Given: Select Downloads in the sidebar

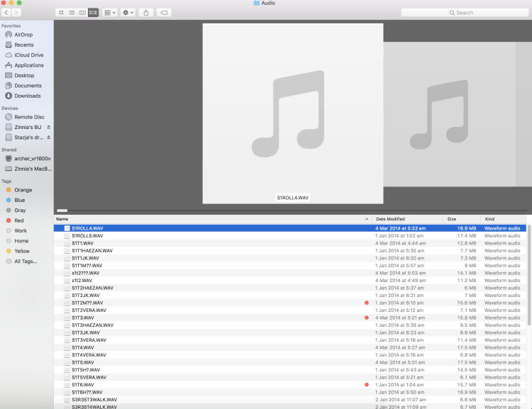Looking at the screenshot, I should [28, 96].
